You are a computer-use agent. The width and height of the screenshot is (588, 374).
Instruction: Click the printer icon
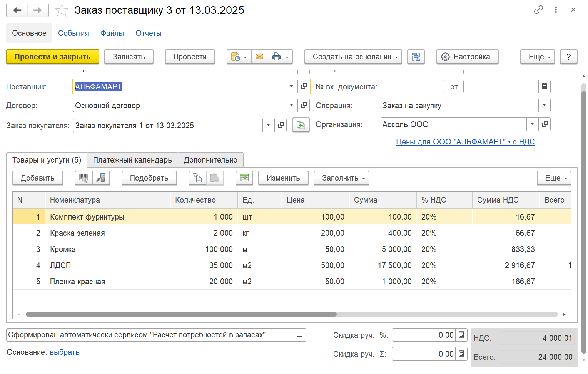pos(276,57)
